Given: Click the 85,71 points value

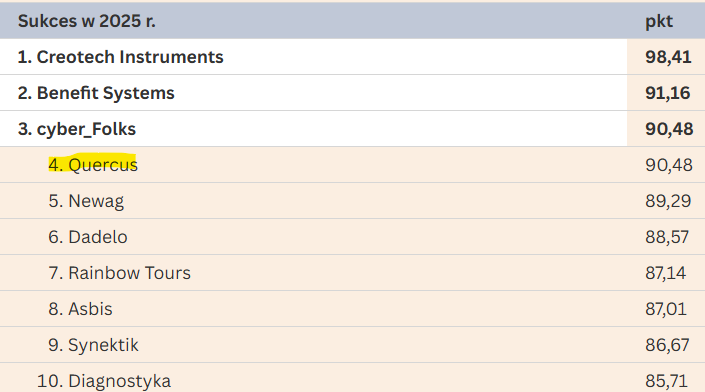Looking at the screenshot, I should coord(666,381).
